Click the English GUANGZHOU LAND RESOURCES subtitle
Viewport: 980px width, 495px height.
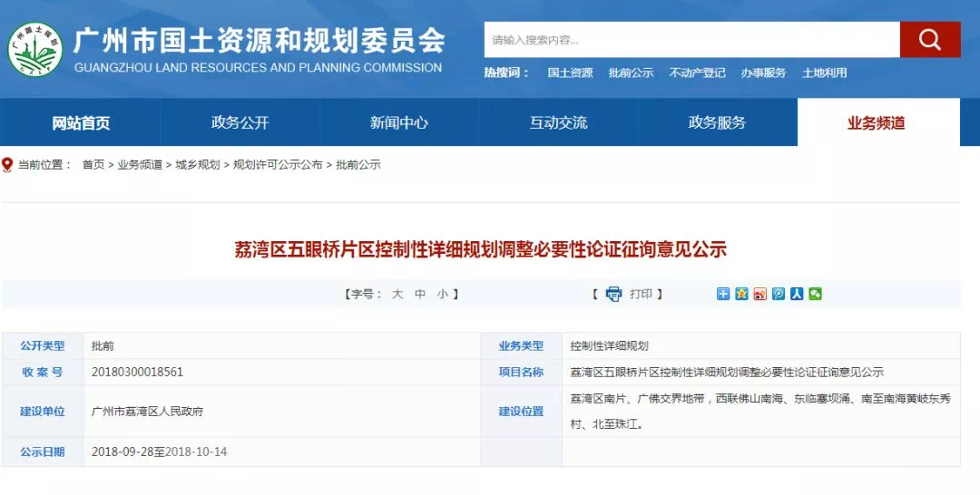click(258, 67)
